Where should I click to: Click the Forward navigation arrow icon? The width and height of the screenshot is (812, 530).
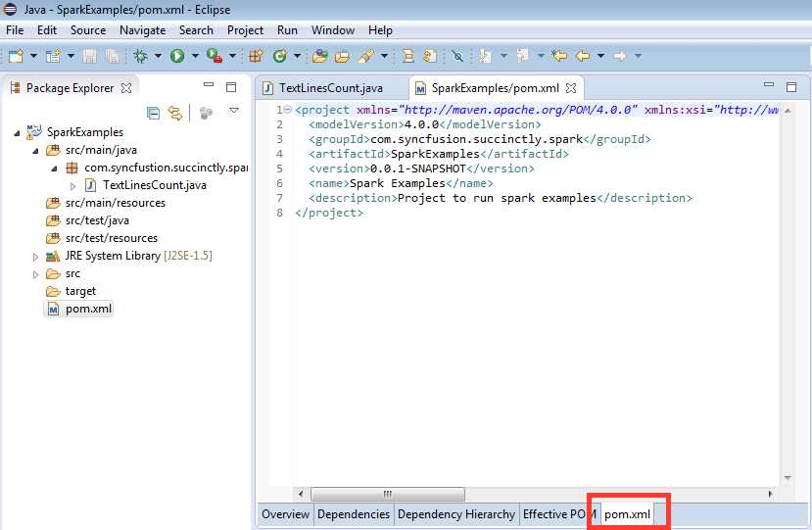click(x=619, y=56)
